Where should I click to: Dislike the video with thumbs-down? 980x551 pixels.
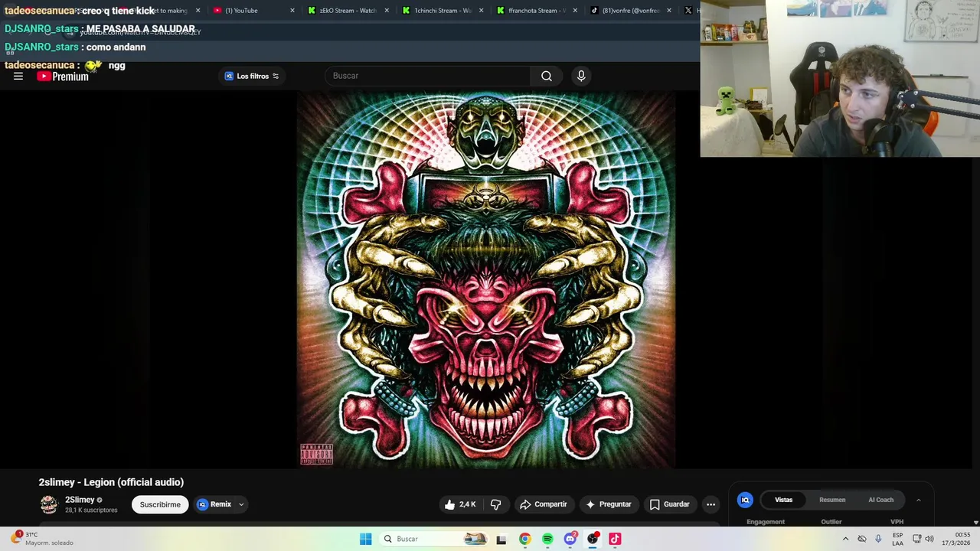point(496,504)
